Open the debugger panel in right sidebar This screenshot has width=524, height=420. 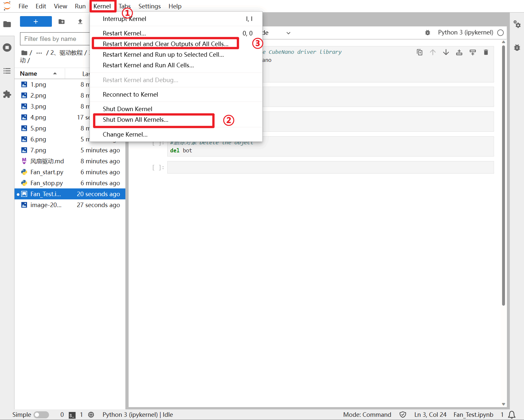[517, 48]
